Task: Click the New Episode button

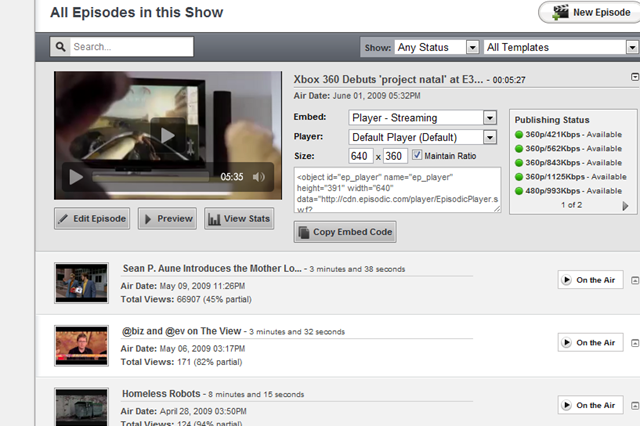Action: [x=589, y=12]
